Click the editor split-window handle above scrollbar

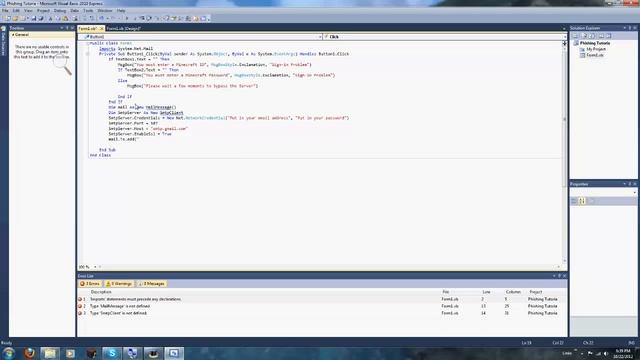[564, 42]
